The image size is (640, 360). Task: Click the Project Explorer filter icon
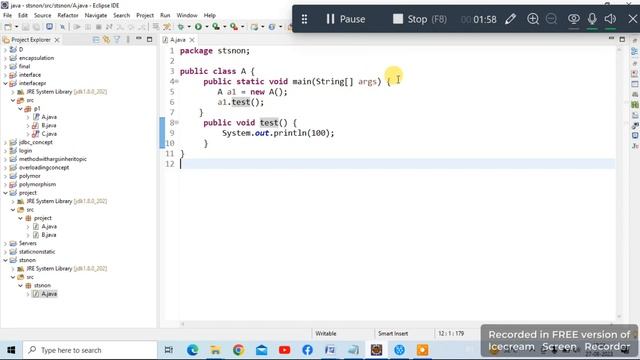117,40
